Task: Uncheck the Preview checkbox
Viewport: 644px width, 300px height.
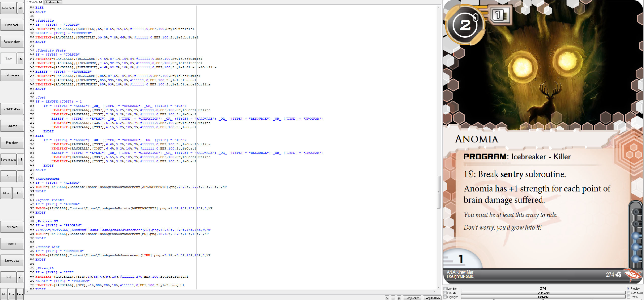Action: click(628, 289)
